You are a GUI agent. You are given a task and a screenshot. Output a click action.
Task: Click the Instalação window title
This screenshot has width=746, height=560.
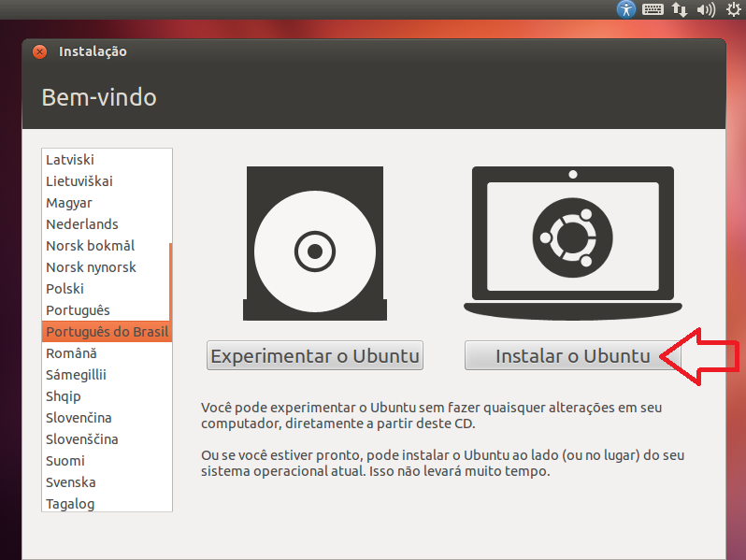coord(93,51)
